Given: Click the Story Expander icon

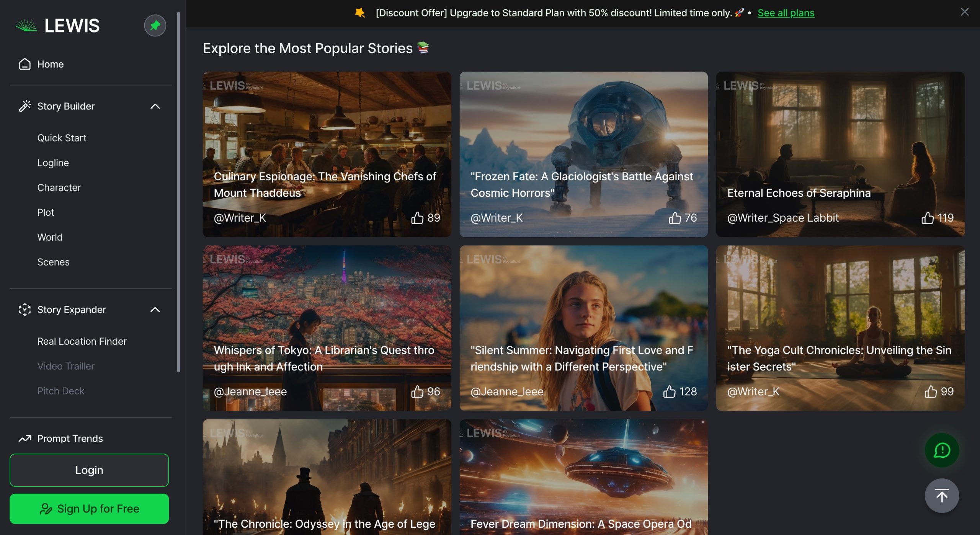Looking at the screenshot, I should pos(25,310).
